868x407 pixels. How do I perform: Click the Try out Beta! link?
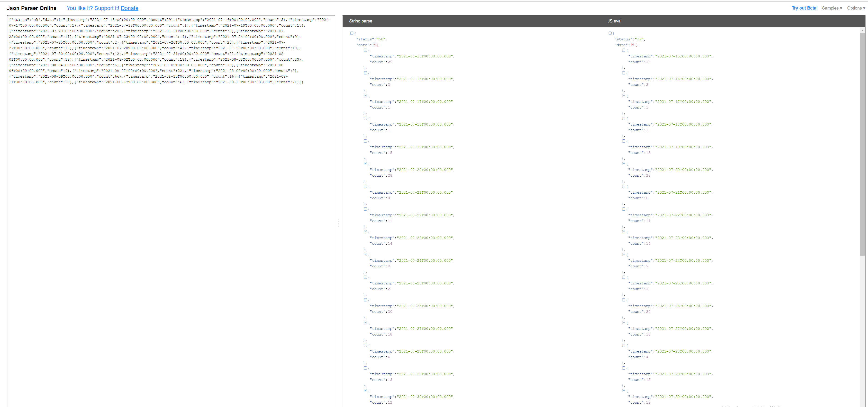coord(804,8)
